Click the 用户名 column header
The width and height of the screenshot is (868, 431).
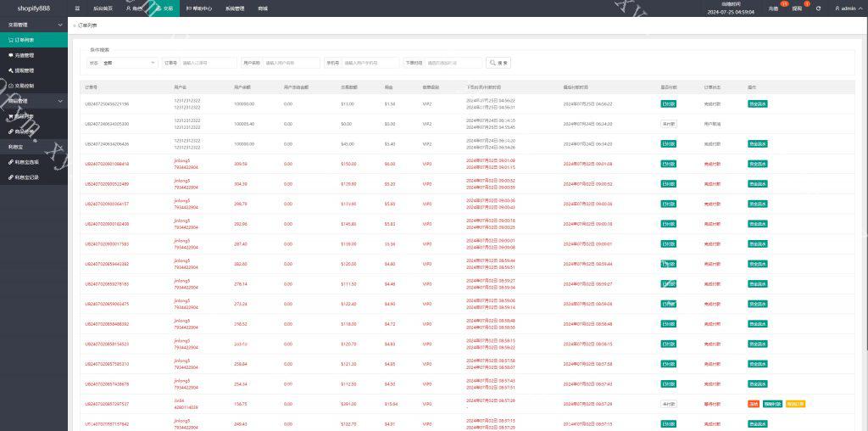pyautogui.click(x=181, y=87)
